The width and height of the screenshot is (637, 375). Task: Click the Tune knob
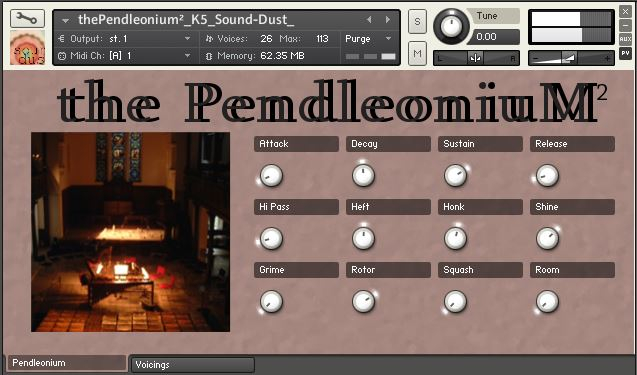pos(451,26)
